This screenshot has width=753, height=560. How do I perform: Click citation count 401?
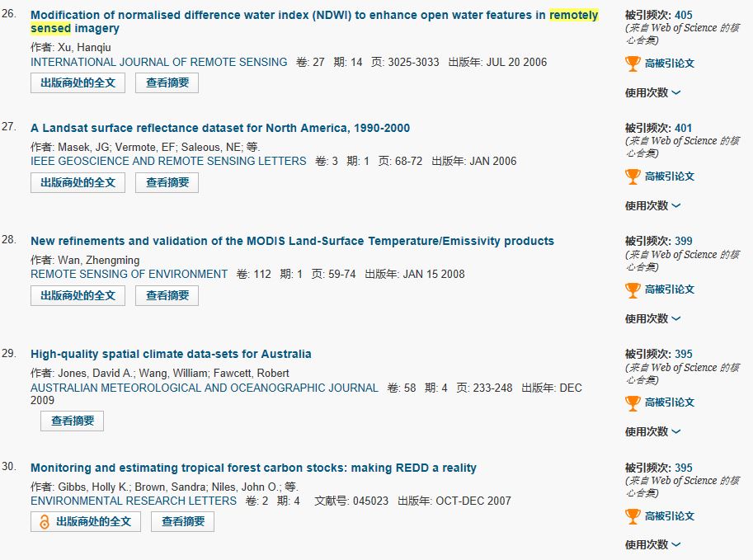[684, 128]
